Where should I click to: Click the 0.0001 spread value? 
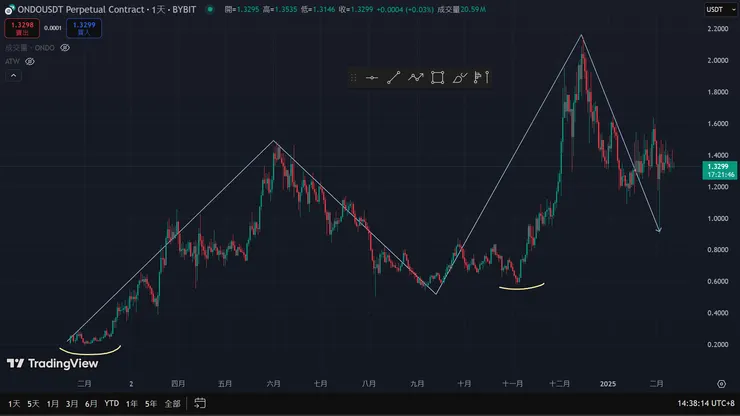click(x=53, y=28)
